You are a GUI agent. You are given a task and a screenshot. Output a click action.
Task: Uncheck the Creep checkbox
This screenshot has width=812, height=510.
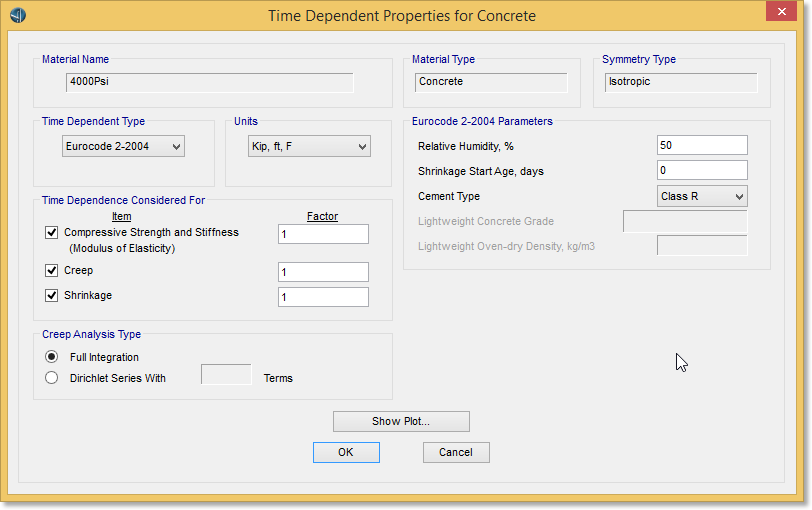coord(52,271)
